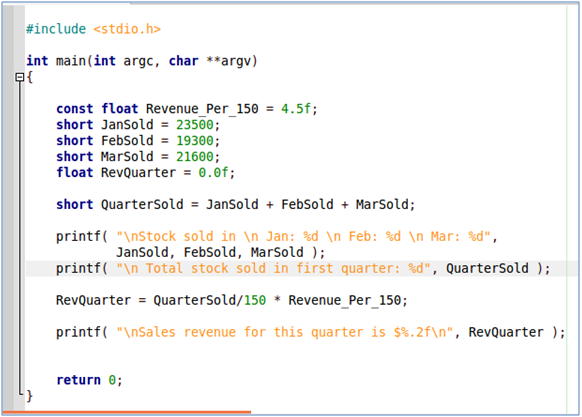
Task: Click the return keyword
Action: point(78,380)
